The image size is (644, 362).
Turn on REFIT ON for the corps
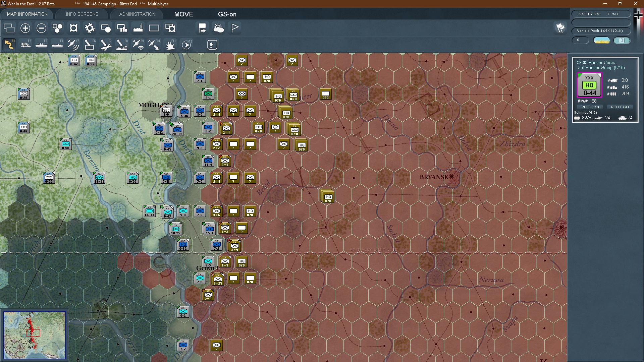(590, 107)
